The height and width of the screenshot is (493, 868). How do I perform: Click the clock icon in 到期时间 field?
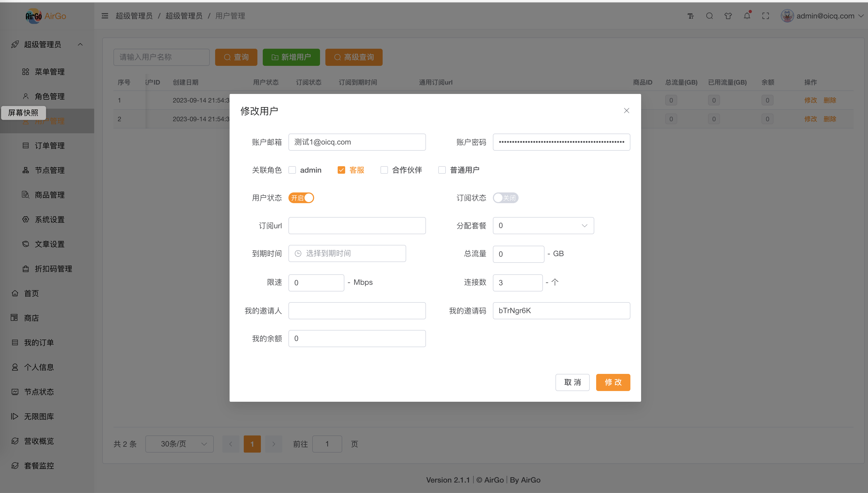(x=298, y=253)
